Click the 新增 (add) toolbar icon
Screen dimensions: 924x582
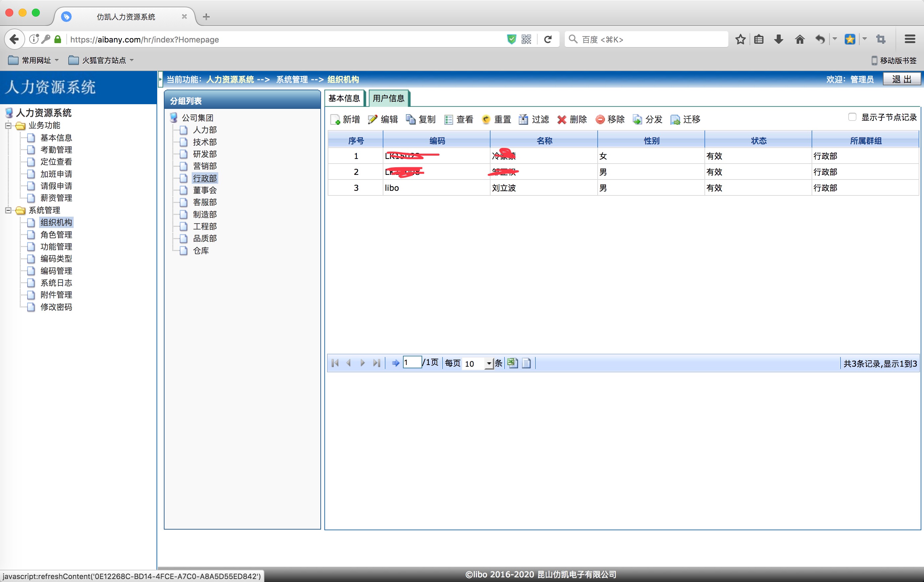(335, 119)
